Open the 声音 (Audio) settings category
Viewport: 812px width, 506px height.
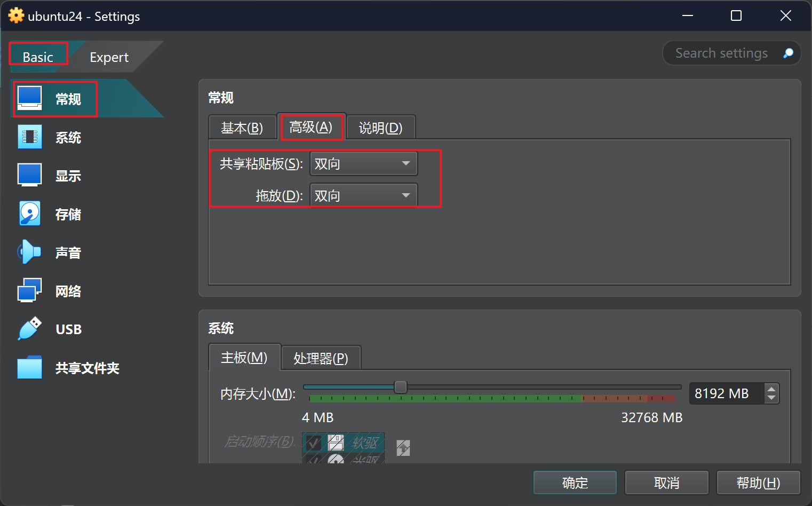coord(68,253)
